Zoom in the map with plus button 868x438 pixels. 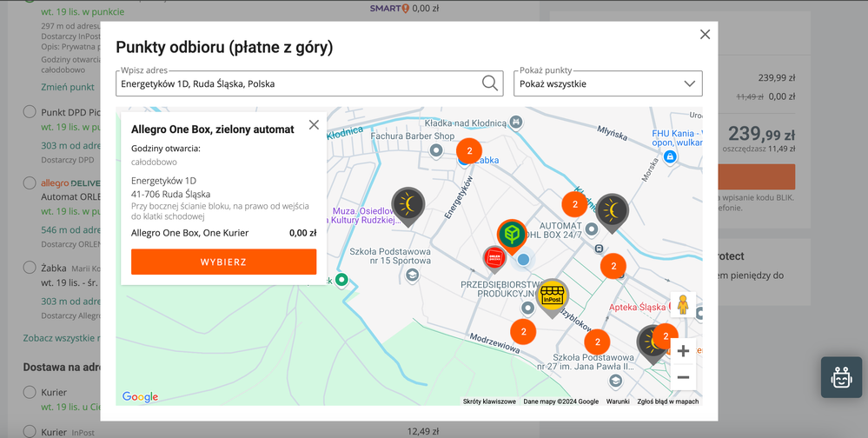click(x=683, y=350)
